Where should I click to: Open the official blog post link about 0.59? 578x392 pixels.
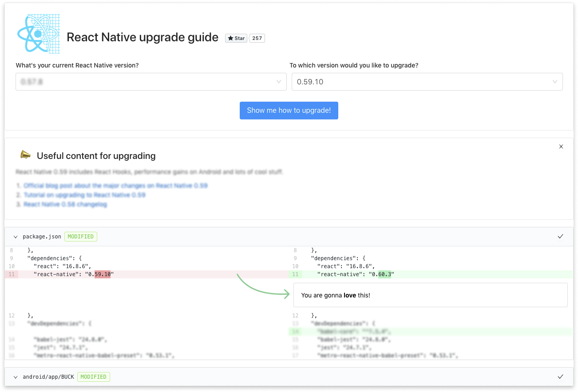coord(115,186)
